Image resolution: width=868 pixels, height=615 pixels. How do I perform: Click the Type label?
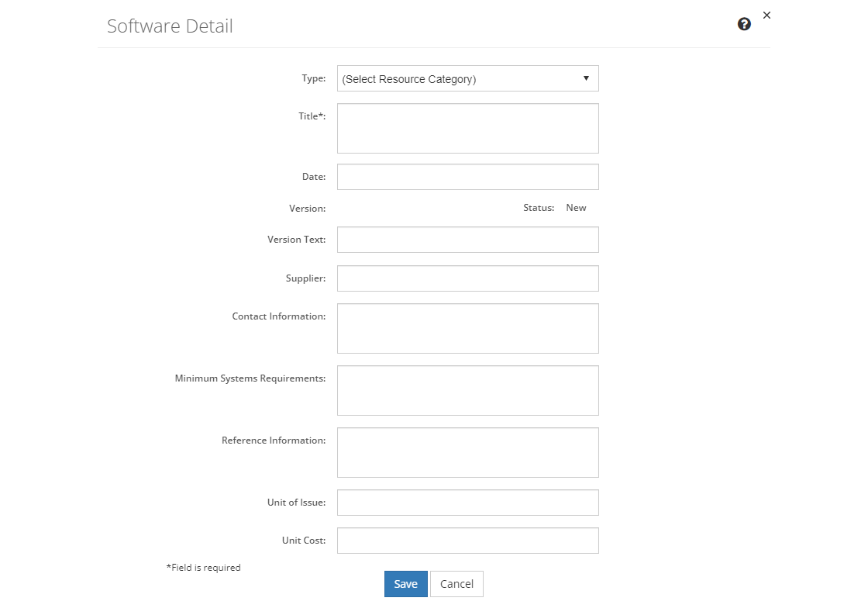(x=313, y=78)
